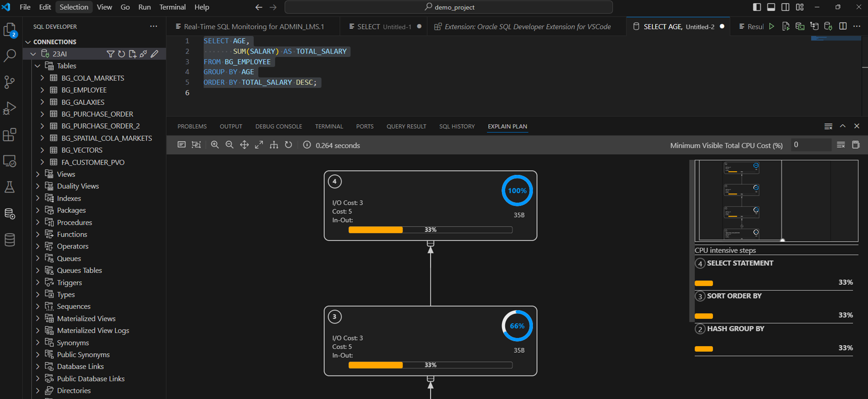Click plan node 4 orange In-Out progress bar
This screenshot has height=399, width=868.
tap(375, 230)
